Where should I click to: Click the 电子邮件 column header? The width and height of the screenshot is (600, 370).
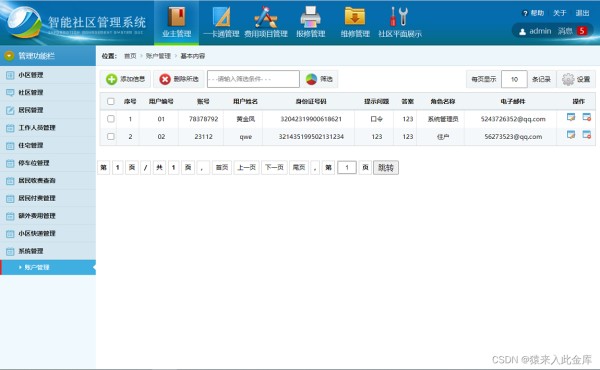tap(513, 101)
